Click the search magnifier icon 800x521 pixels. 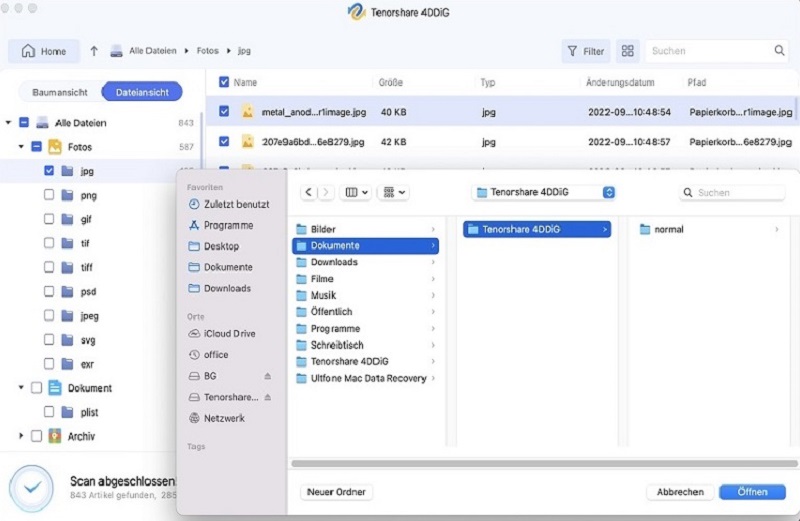coord(779,51)
